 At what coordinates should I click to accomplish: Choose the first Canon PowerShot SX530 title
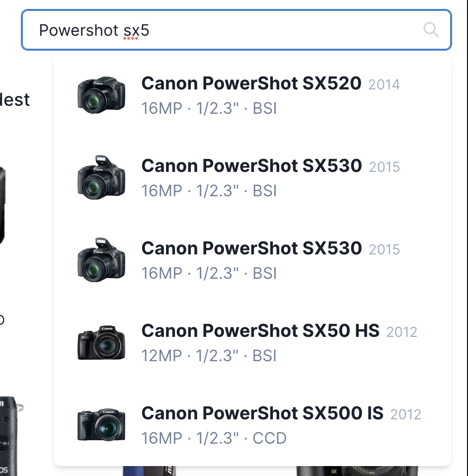pyautogui.click(x=251, y=166)
